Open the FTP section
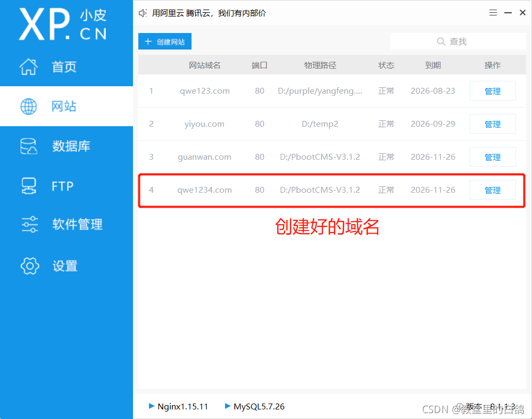Image resolution: width=532 pixels, height=419 pixels. coord(66,186)
